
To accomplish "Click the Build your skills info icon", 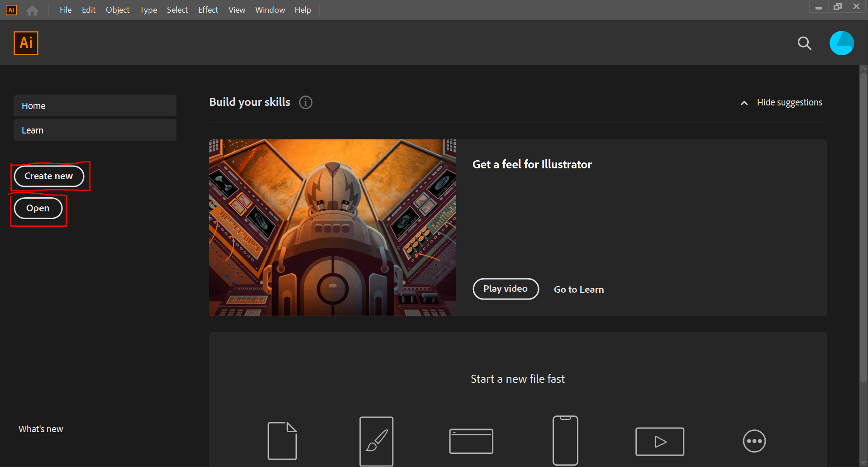I will 305,102.
